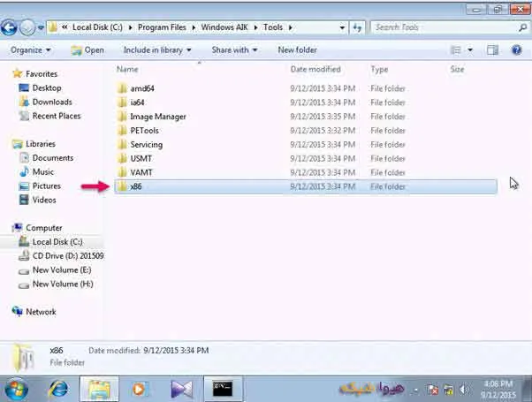This screenshot has height=402, width=532.
Task: Select the amd64 folder icon
Action: [122, 88]
